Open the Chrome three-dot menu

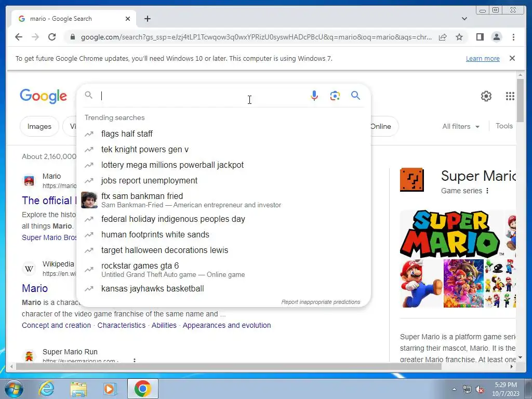pos(513,37)
